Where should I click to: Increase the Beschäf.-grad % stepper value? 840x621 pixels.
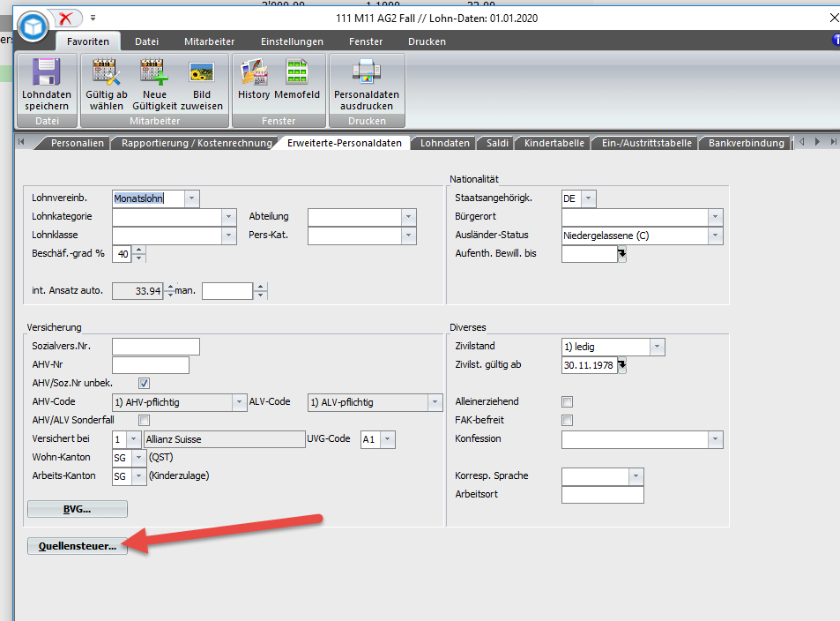(139, 251)
